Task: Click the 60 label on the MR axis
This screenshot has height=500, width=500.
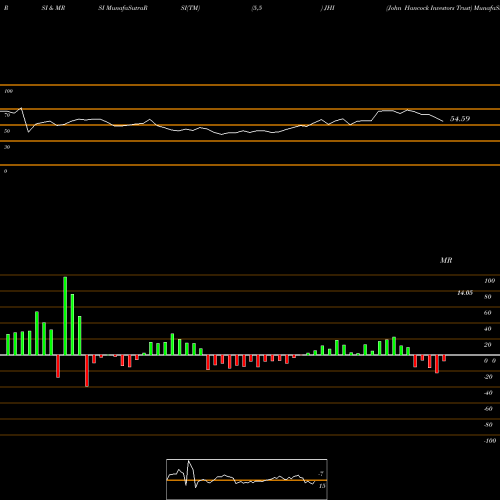Action: [488, 313]
